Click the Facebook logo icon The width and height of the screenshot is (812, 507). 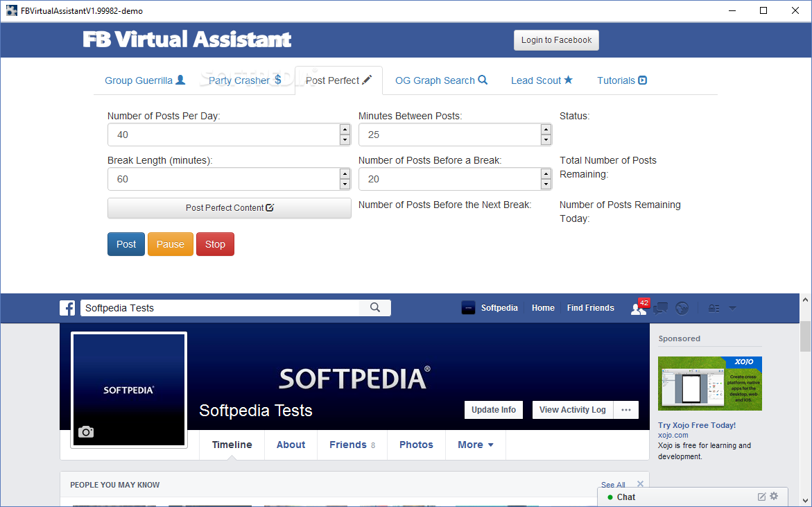(x=67, y=308)
